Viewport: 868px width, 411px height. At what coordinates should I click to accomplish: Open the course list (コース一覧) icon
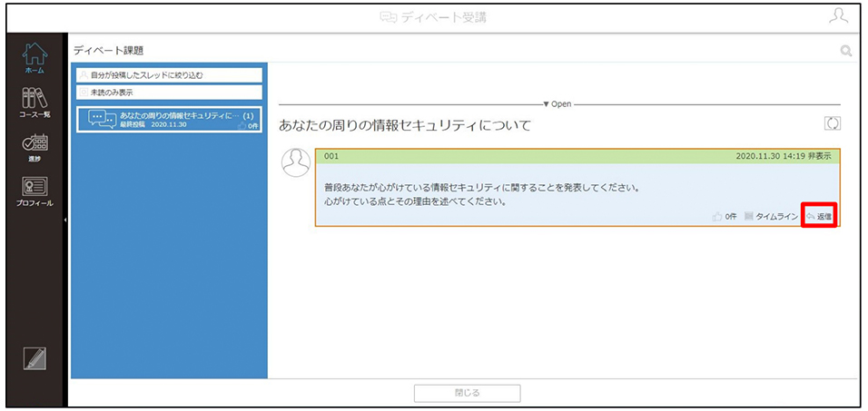tap(35, 102)
